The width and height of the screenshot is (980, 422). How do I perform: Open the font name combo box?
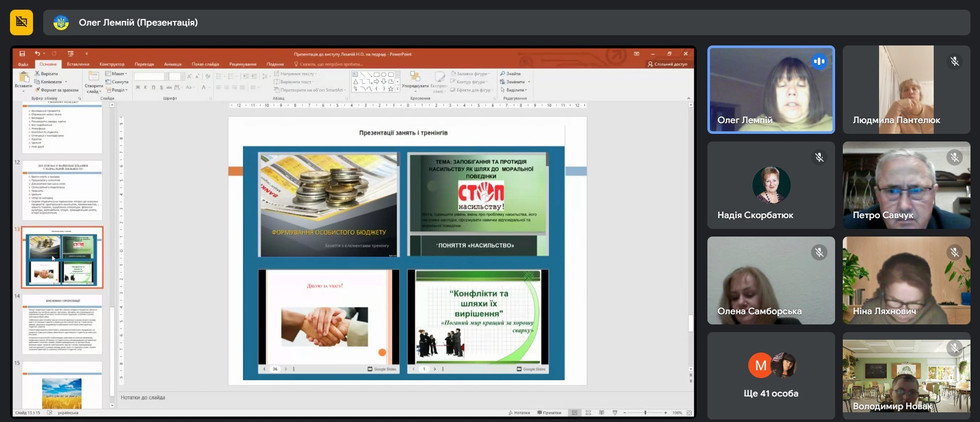click(x=151, y=76)
